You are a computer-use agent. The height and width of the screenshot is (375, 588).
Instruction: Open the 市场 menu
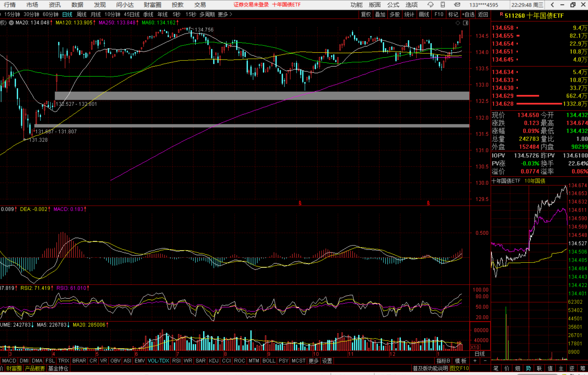[32, 5]
